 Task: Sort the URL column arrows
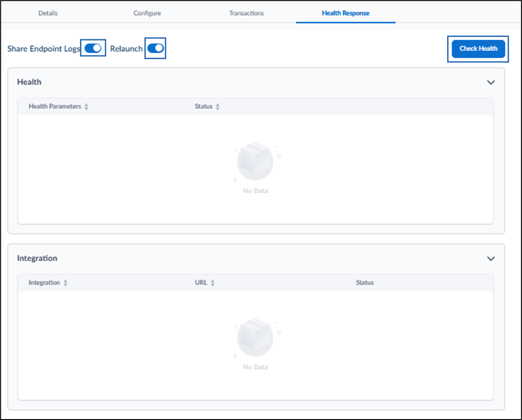point(213,283)
